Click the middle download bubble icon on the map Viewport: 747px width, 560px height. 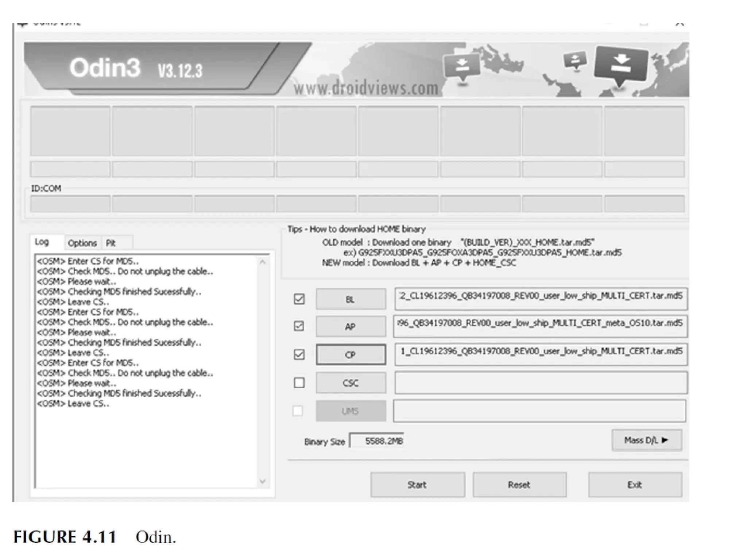tap(462, 66)
